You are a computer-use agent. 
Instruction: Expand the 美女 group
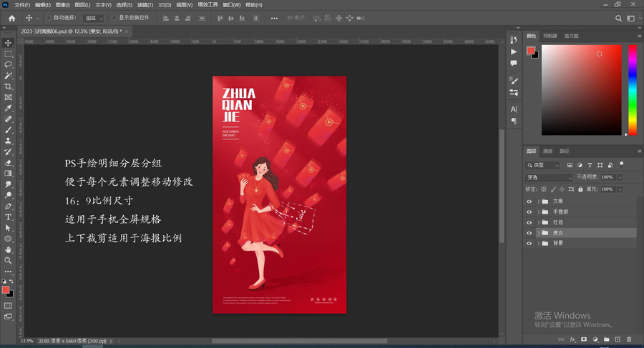pyautogui.click(x=538, y=233)
